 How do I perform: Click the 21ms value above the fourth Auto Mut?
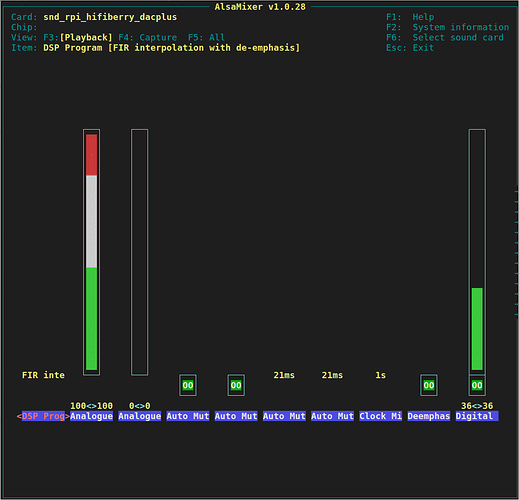[x=332, y=375]
